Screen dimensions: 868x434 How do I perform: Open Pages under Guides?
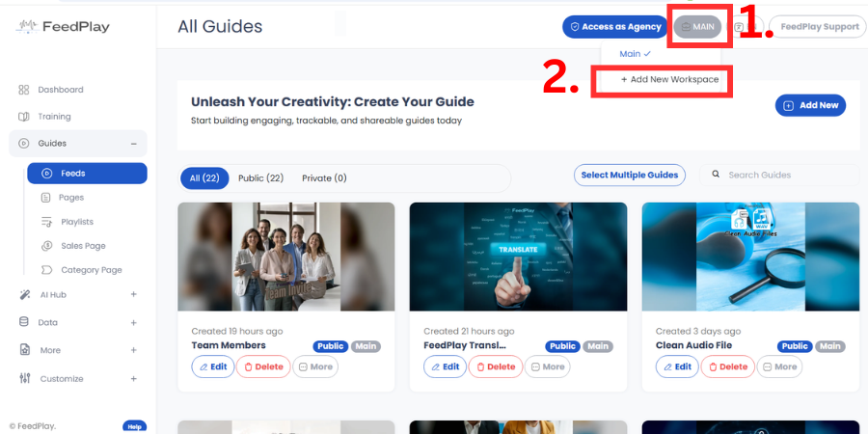71,198
